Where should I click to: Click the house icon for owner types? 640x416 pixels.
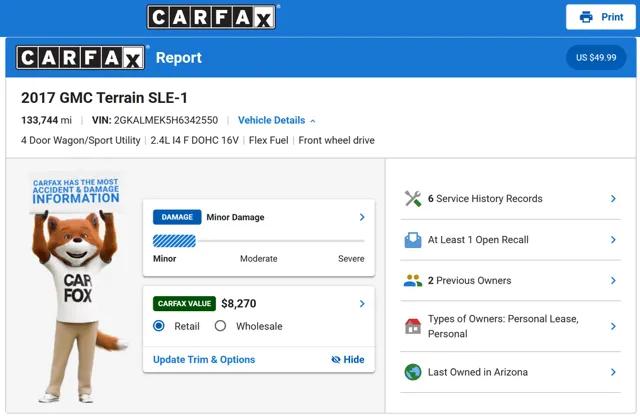[x=413, y=326]
